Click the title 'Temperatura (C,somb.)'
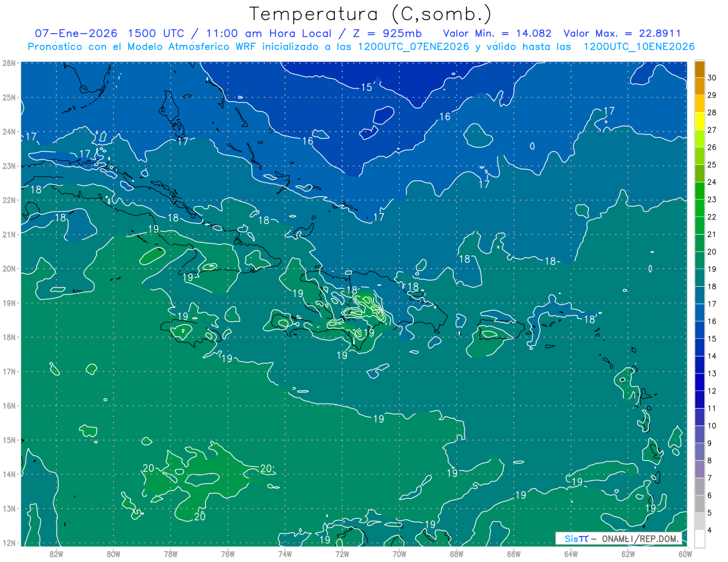Image resolution: width=728 pixels, height=562 pixels. click(371, 14)
